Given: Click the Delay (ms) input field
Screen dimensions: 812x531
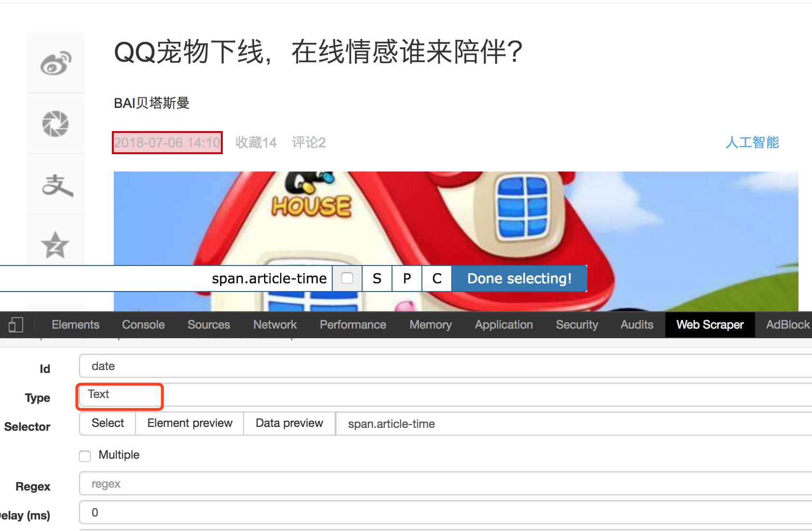Looking at the screenshot, I should 446,512.
